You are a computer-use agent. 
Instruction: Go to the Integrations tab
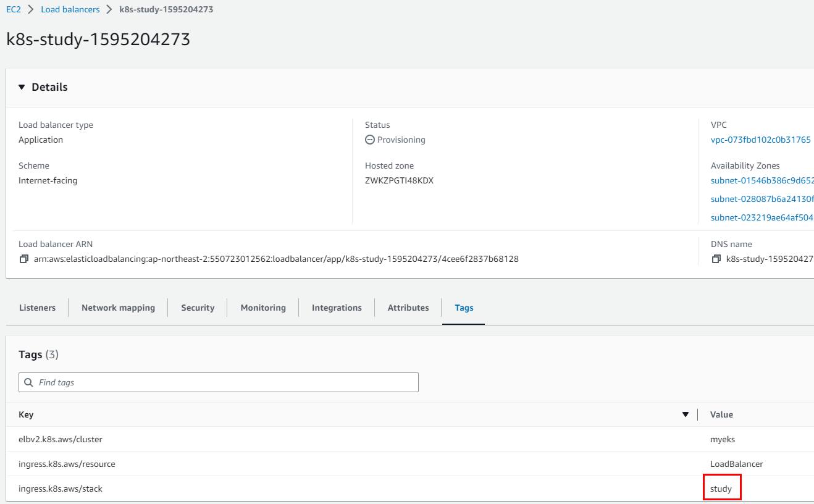coord(337,308)
